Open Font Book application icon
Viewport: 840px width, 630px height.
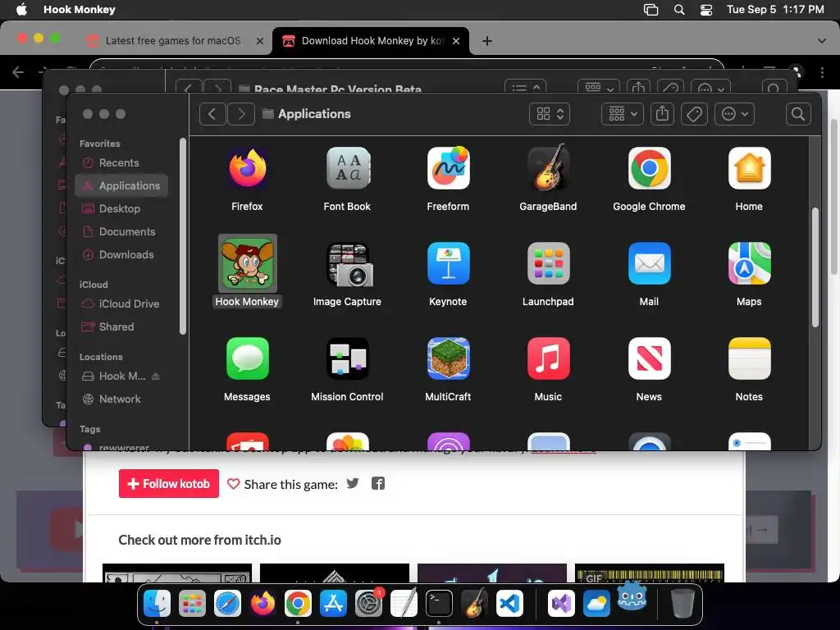(x=347, y=168)
